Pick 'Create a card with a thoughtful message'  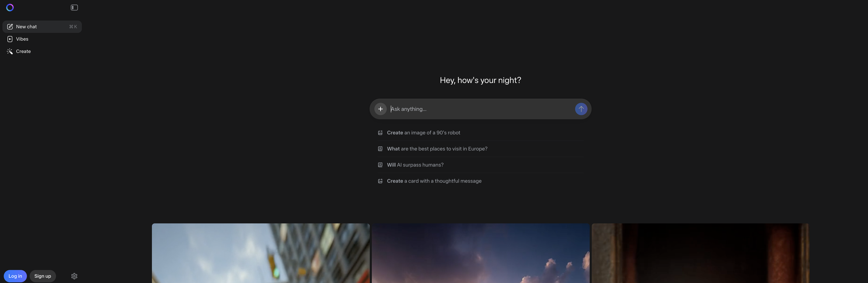pos(434,181)
